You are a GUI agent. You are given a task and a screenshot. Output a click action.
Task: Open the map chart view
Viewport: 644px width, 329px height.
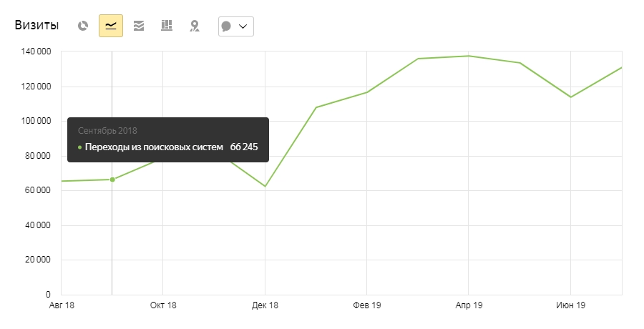[x=194, y=26]
